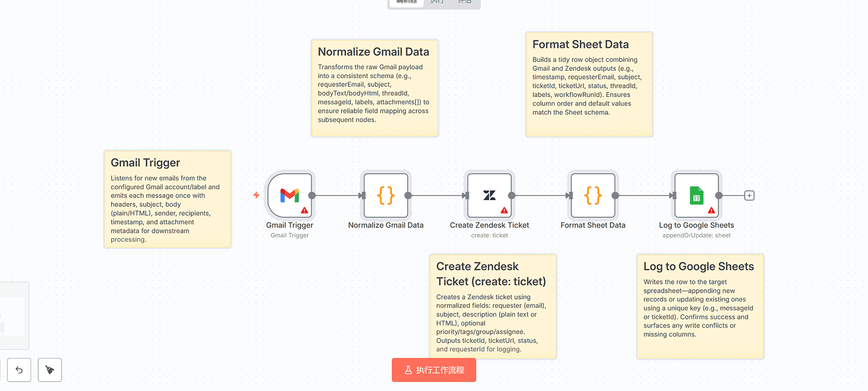Click the lightning bolt beside Gmail Trigger
The image size is (868, 391).
coord(256,195)
